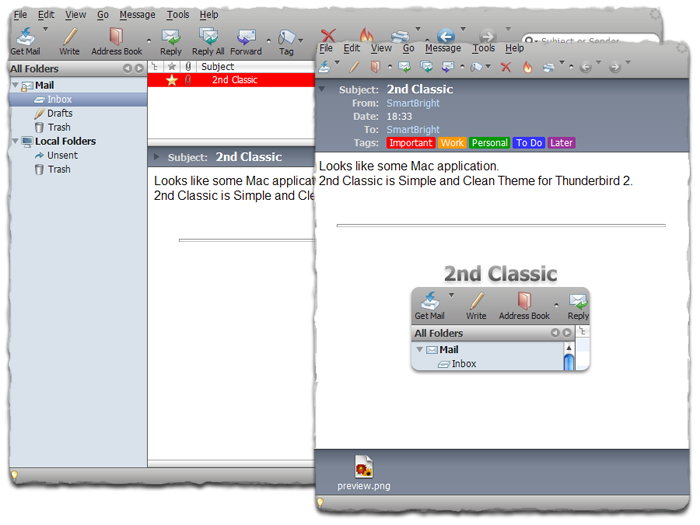Open the File menu in the back window

click(x=20, y=15)
